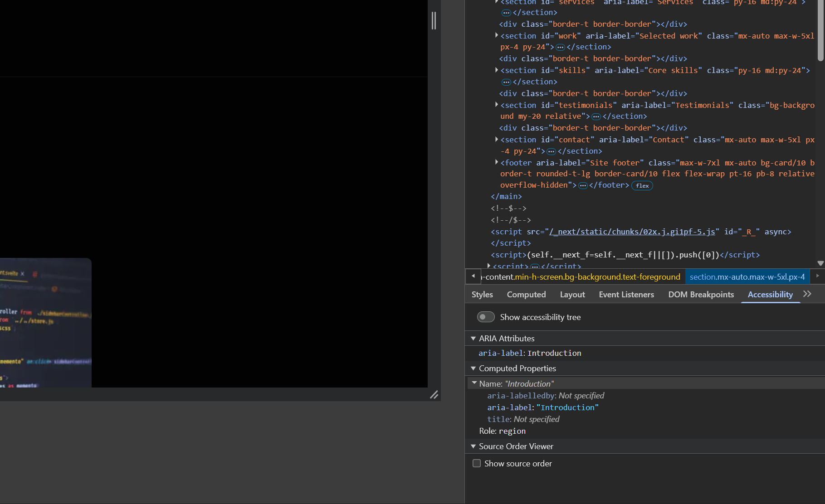Select the self.__next_f push script line

click(x=625, y=255)
